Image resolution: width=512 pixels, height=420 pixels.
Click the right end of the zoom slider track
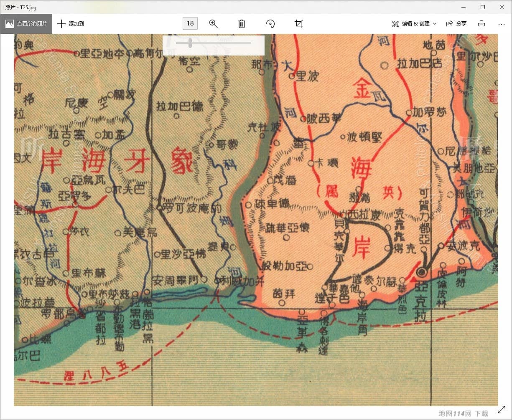[x=250, y=43]
